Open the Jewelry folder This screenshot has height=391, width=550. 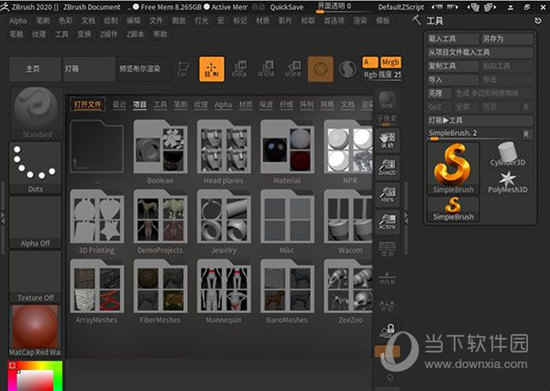pos(224,216)
